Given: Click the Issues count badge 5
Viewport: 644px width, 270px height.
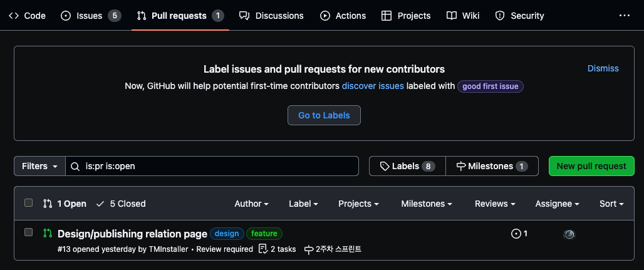Looking at the screenshot, I should tap(115, 16).
